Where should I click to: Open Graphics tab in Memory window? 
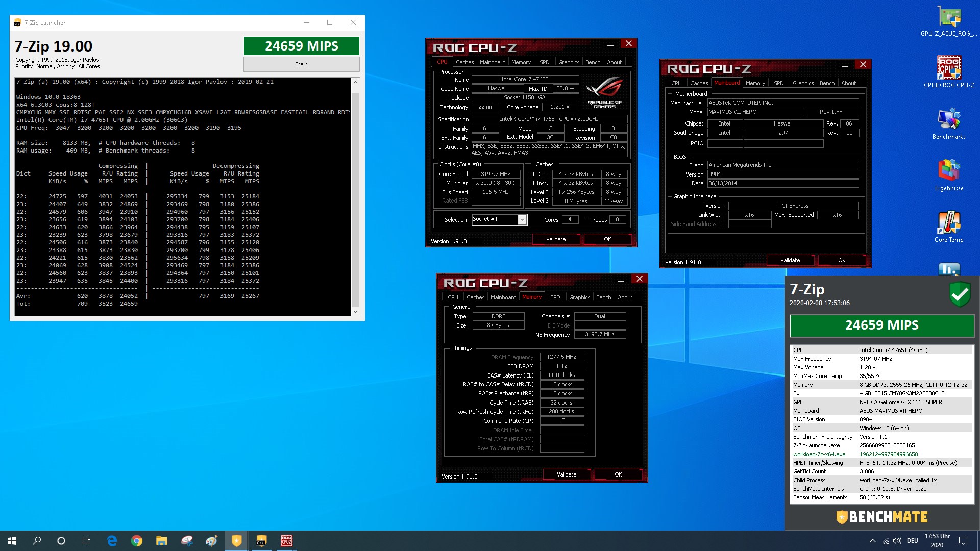(579, 297)
